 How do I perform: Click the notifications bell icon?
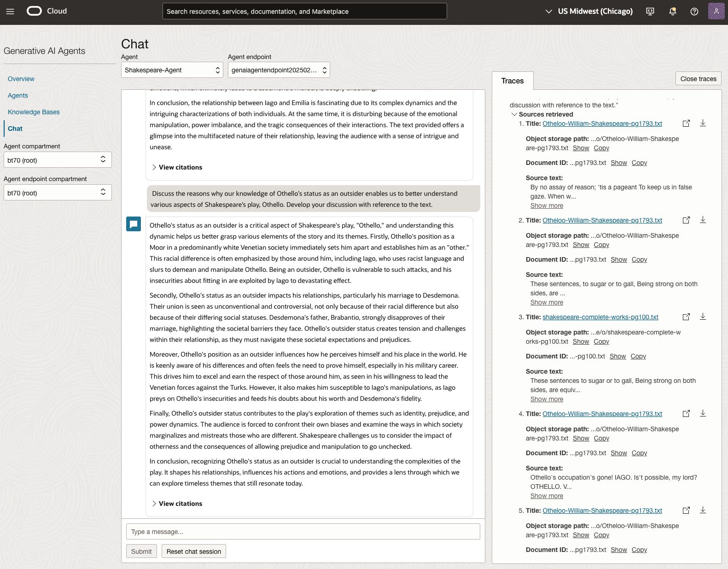point(672,12)
